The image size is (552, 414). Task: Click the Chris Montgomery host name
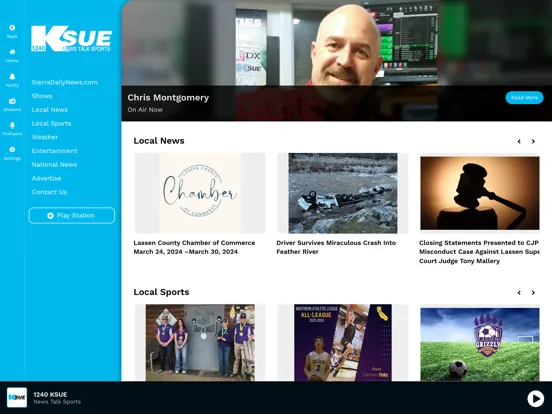point(168,98)
